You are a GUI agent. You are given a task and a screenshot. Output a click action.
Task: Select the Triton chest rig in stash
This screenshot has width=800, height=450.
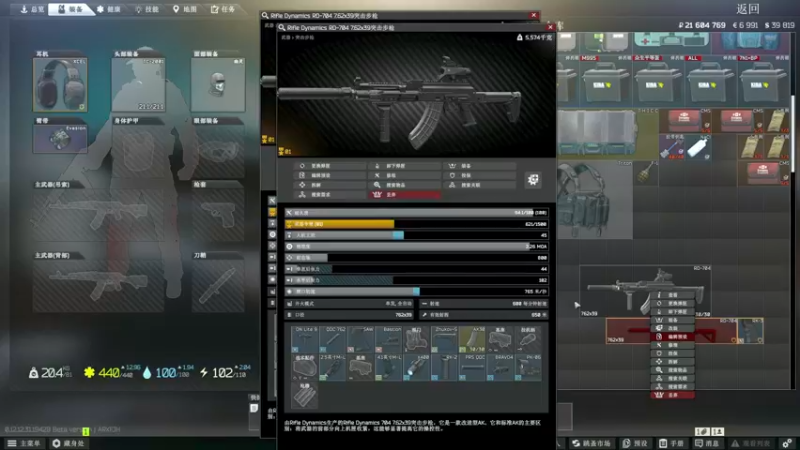coord(595,200)
